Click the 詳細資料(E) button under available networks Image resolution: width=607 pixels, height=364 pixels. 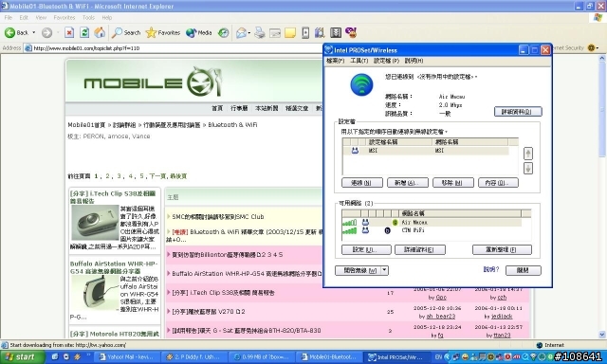coord(420,250)
